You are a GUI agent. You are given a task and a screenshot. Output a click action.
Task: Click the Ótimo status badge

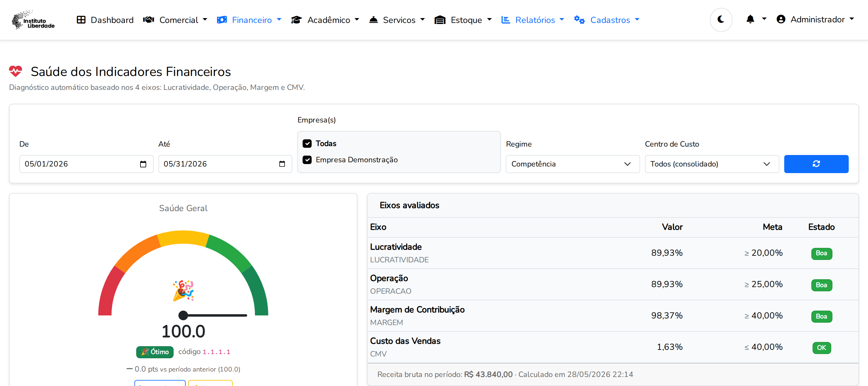coord(155,352)
